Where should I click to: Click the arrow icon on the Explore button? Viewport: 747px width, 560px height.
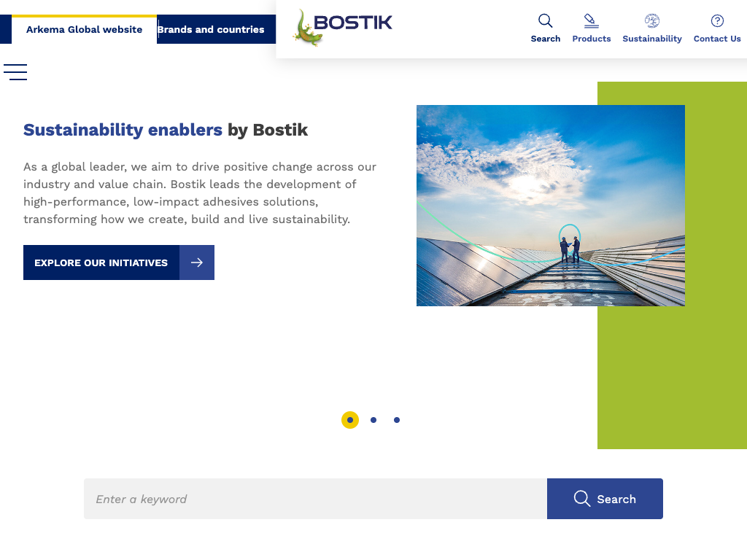197,262
